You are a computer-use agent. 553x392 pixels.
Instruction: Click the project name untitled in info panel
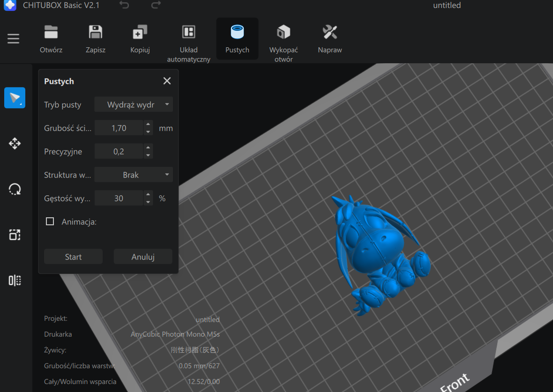[x=208, y=320]
